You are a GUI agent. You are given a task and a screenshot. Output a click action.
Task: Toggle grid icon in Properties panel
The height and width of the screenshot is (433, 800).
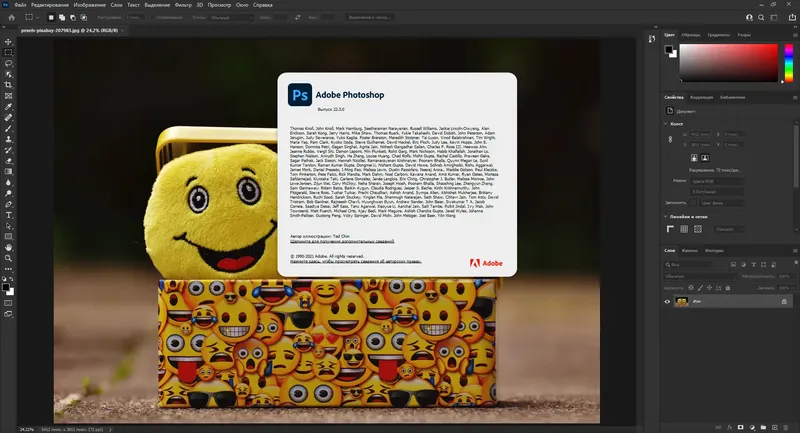[684, 229]
